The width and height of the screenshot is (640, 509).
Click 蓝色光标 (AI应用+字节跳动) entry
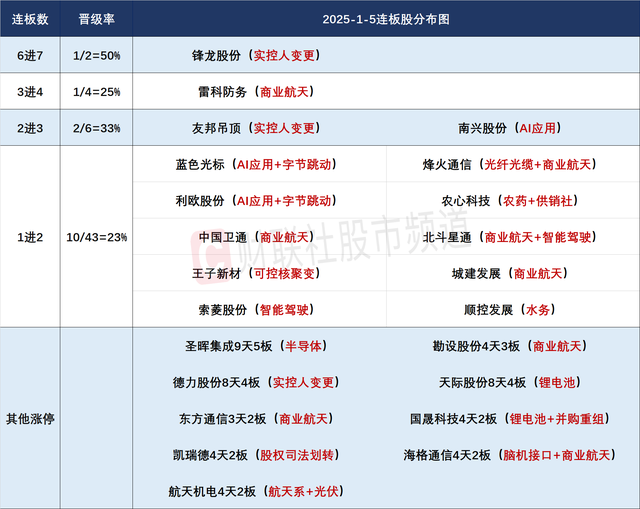pyautogui.click(x=256, y=164)
